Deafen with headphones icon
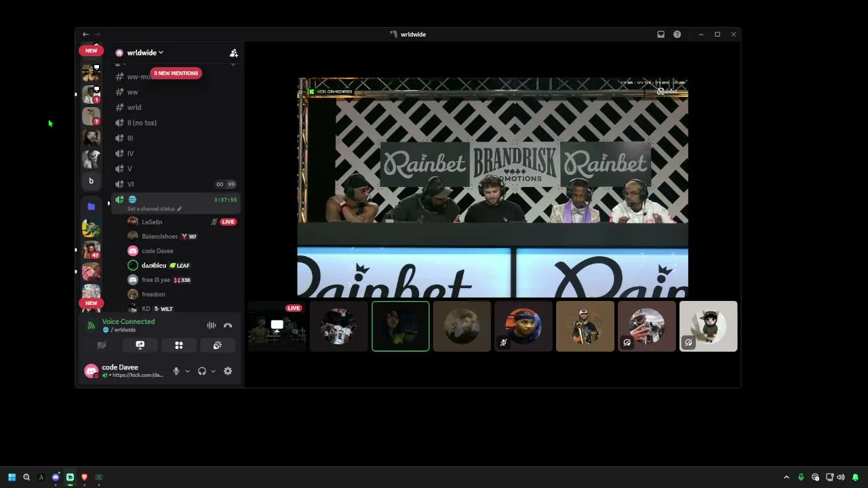The height and width of the screenshot is (488, 868). (201, 371)
